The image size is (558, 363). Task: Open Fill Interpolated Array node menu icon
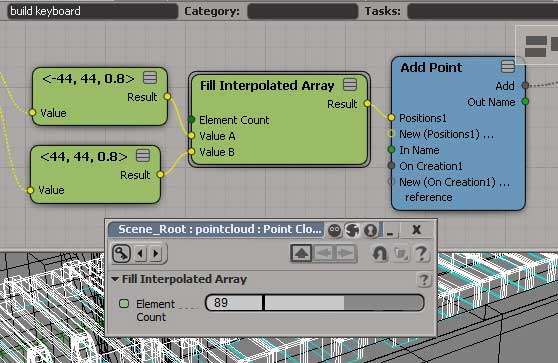[350, 85]
